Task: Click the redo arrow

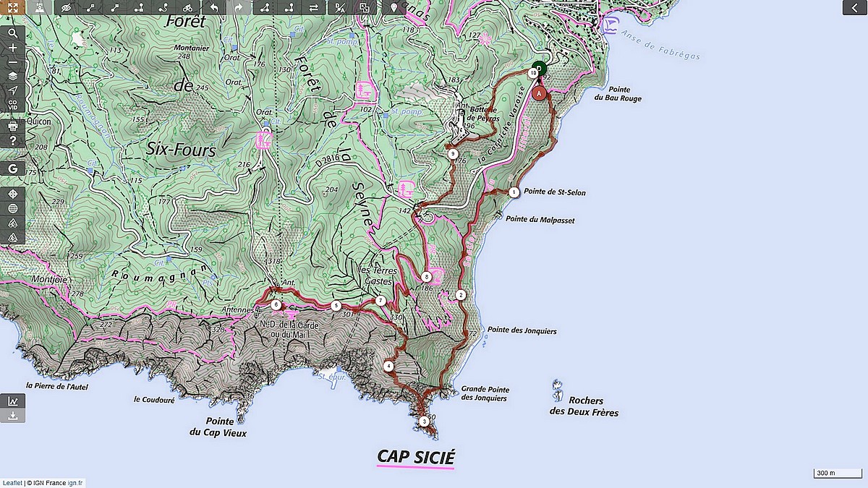Action: [x=238, y=7]
